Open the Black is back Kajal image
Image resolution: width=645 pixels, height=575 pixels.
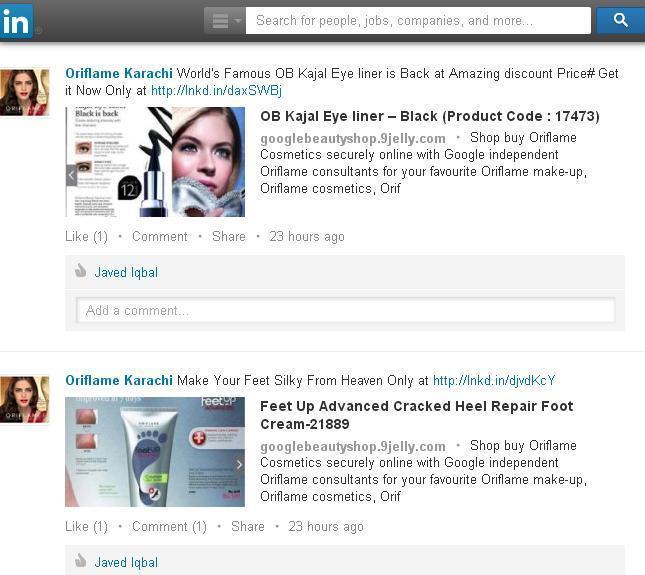pos(155,162)
